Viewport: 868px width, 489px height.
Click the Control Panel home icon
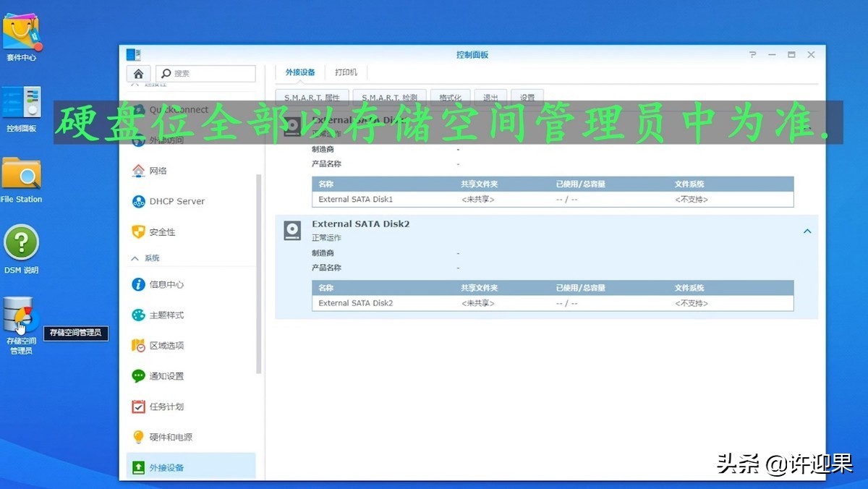pos(138,74)
